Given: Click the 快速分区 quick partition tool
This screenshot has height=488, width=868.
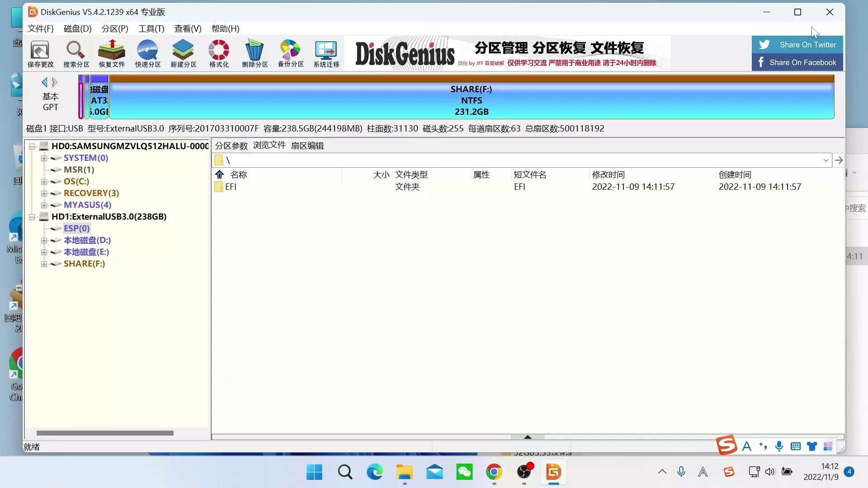Looking at the screenshot, I should pyautogui.click(x=147, y=53).
